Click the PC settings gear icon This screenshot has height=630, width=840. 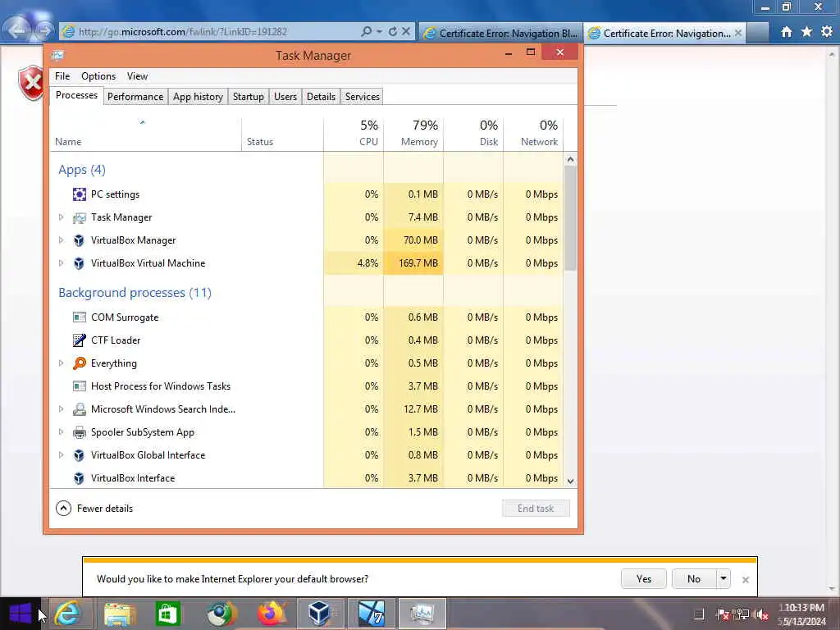coord(80,194)
